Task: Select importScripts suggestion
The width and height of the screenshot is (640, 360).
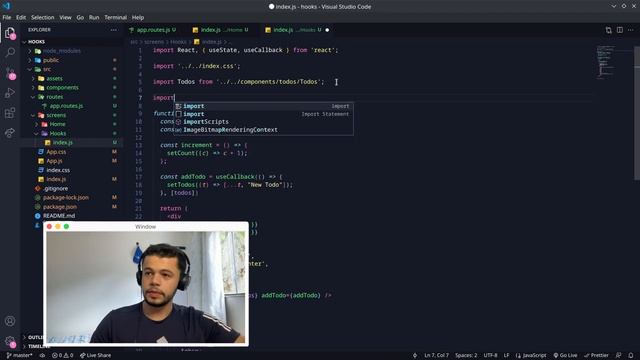Action: click(x=263, y=122)
